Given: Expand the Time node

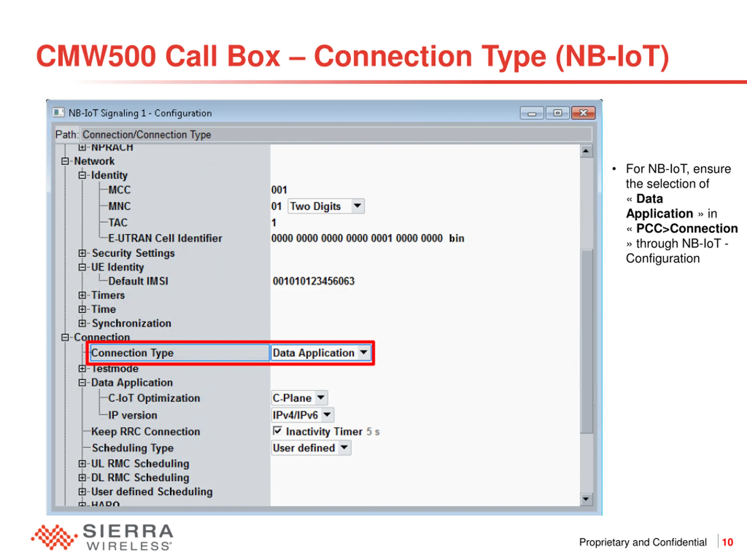Looking at the screenshot, I should pos(82,309).
